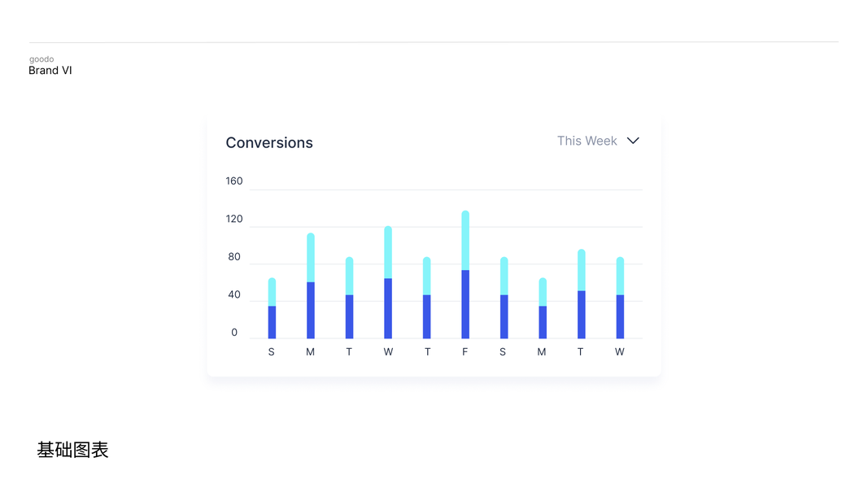The width and height of the screenshot is (868, 488).
Task: Click the goodo brand text
Action: (x=41, y=59)
